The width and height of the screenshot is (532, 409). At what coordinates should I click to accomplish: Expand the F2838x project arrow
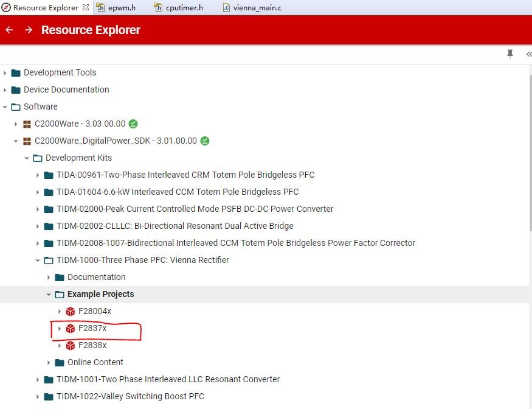60,346
